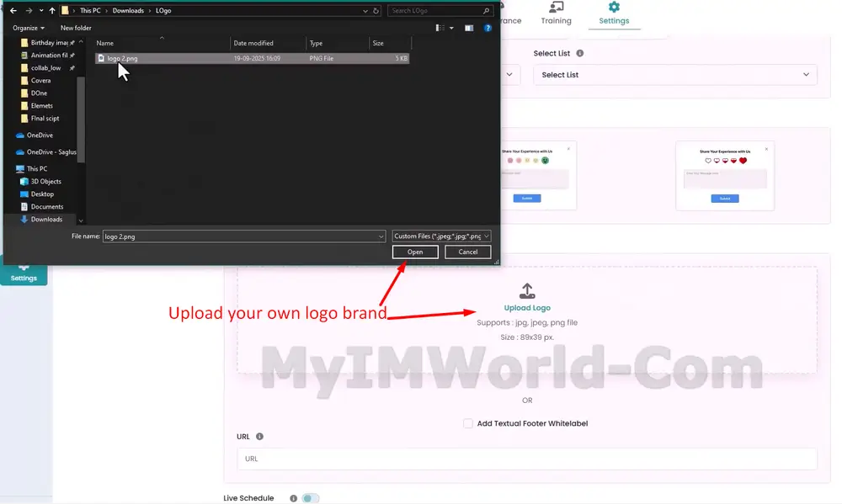The width and height of the screenshot is (842, 504).
Task: Expand the Select List dropdown
Action: (674, 75)
